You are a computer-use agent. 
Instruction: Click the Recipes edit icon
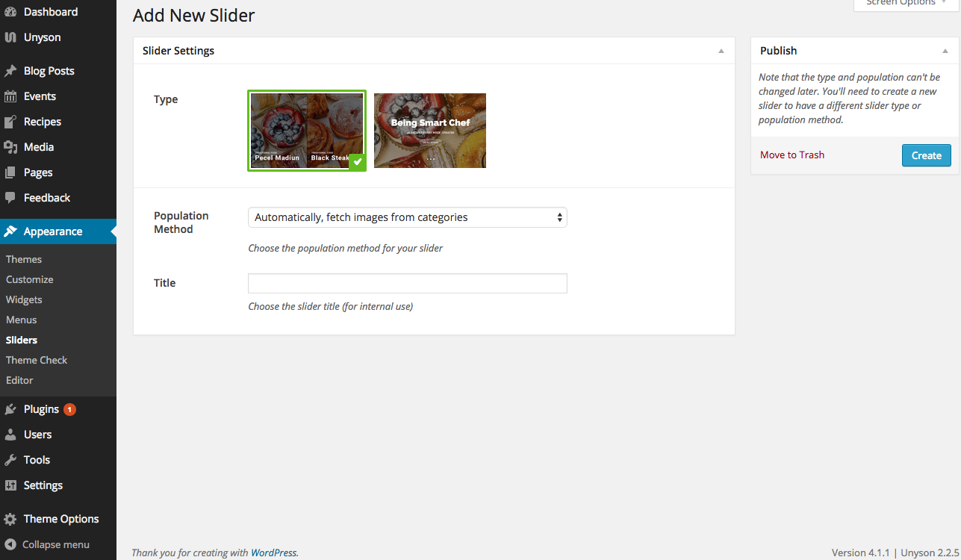click(x=10, y=122)
